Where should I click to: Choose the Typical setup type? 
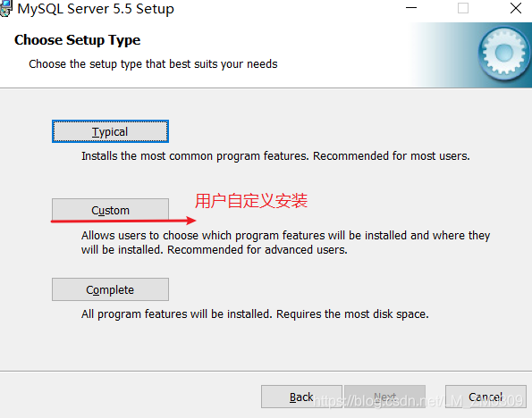pos(110,131)
